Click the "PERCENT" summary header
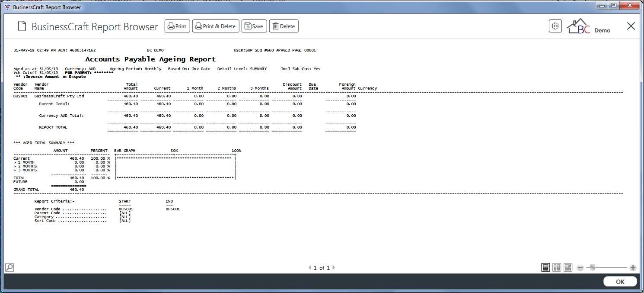 tap(99, 151)
